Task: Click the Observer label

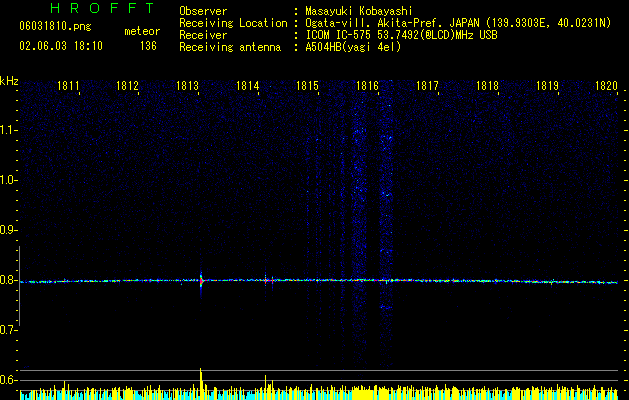Action: coord(203,11)
